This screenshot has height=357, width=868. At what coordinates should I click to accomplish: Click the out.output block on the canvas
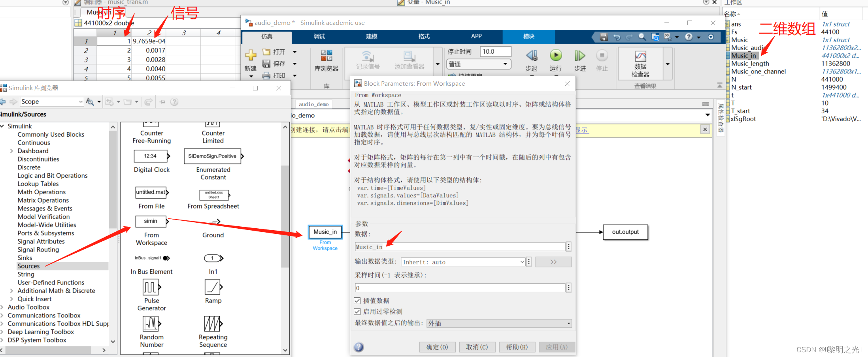(625, 232)
